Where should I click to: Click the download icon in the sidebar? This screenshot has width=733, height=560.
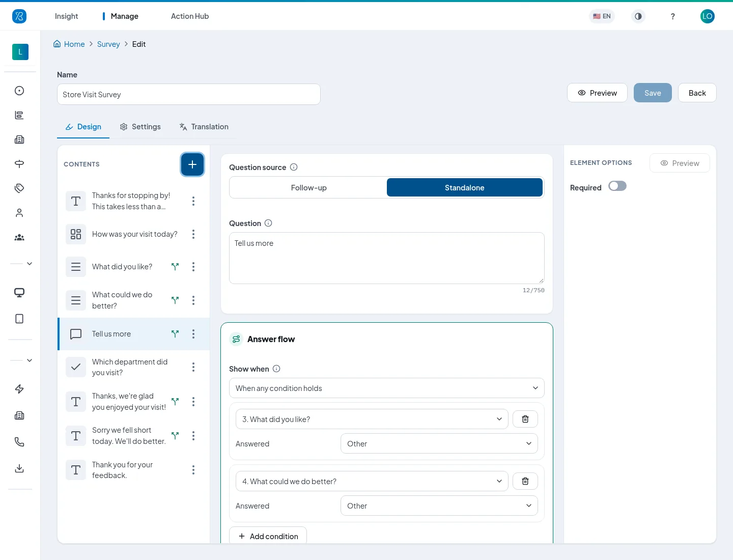(19, 468)
